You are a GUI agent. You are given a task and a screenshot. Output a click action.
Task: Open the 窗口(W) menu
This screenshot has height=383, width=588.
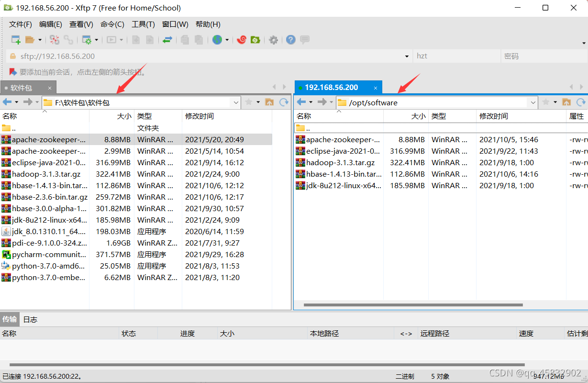175,24
